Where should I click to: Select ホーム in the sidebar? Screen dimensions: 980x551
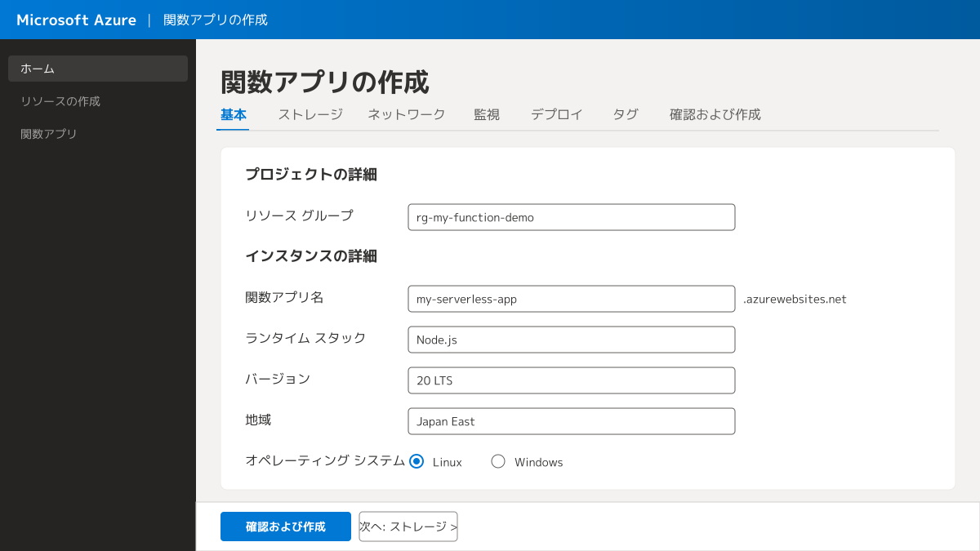98,69
